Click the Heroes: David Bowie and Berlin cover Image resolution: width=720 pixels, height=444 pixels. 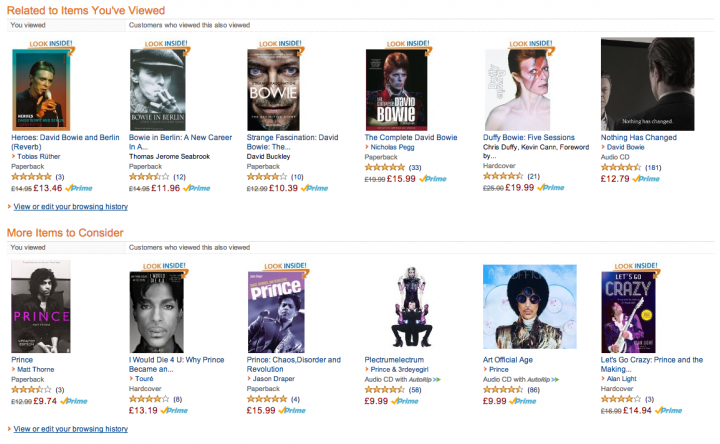[41, 90]
